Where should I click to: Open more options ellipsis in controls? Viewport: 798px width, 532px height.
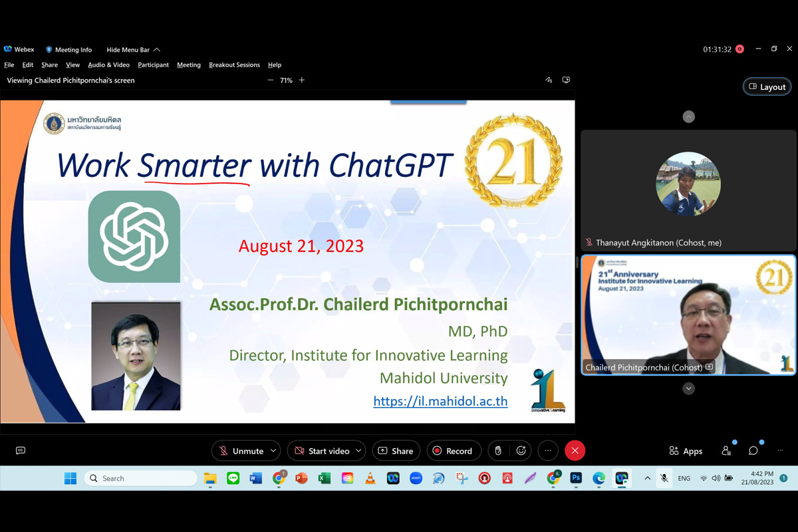(548, 451)
